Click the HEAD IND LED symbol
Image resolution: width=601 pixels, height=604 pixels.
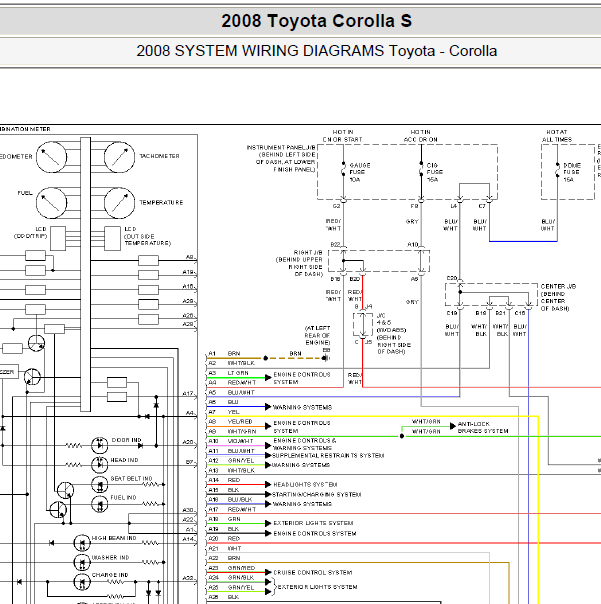point(99,465)
